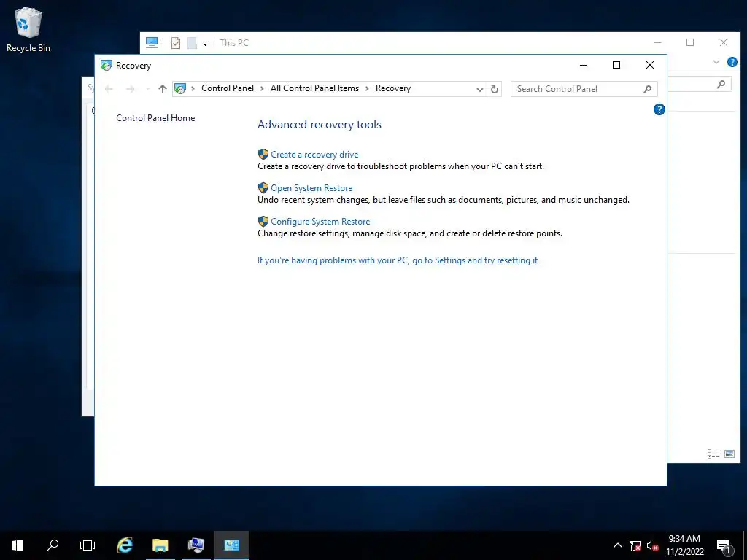Click the Recovery breadcrumb segment

click(392, 88)
